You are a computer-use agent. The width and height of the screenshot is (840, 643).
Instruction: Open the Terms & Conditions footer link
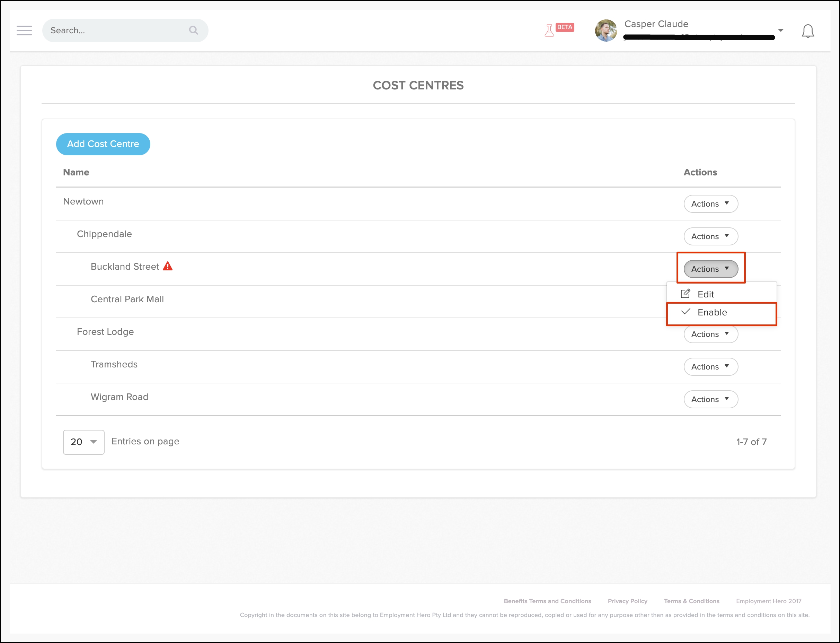point(691,601)
